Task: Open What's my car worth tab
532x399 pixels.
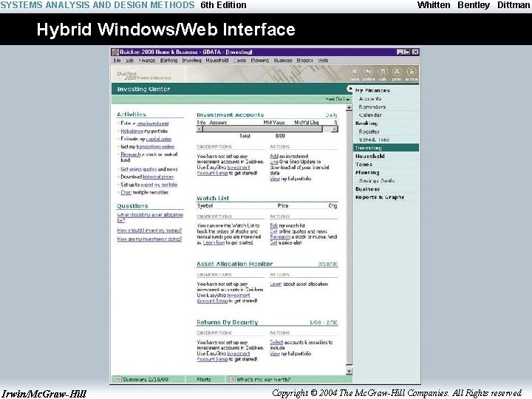Action: tap(263, 379)
